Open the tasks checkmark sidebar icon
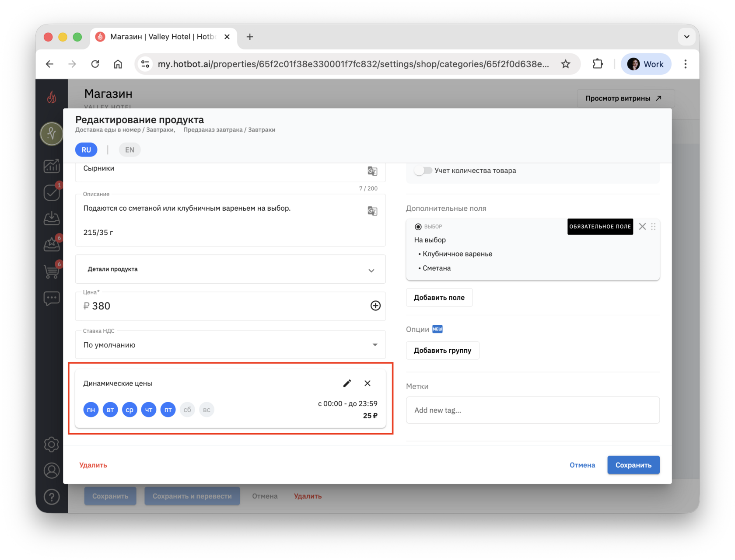 pyautogui.click(x=52, y=192)
